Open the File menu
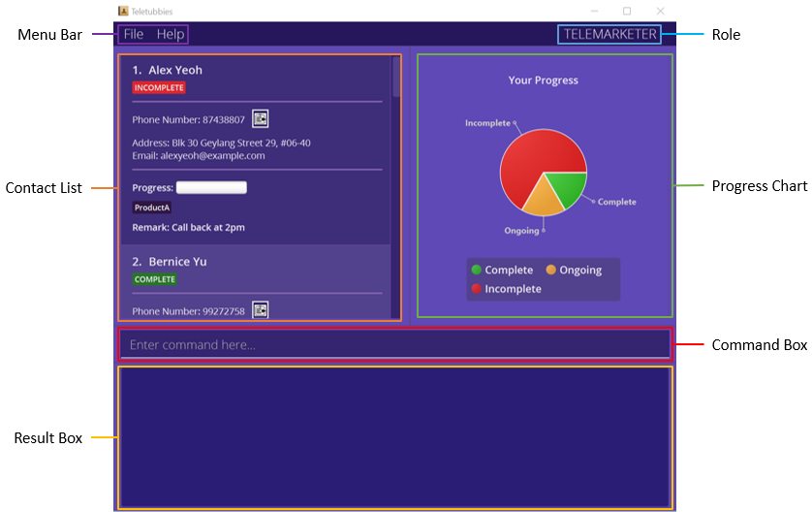 [x=134, y=34]
